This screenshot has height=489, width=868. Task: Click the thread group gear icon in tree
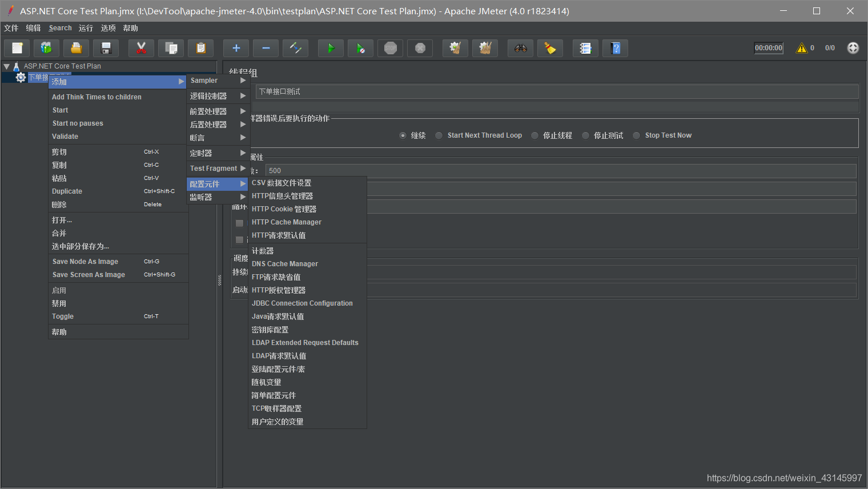[x=21, y=77]
